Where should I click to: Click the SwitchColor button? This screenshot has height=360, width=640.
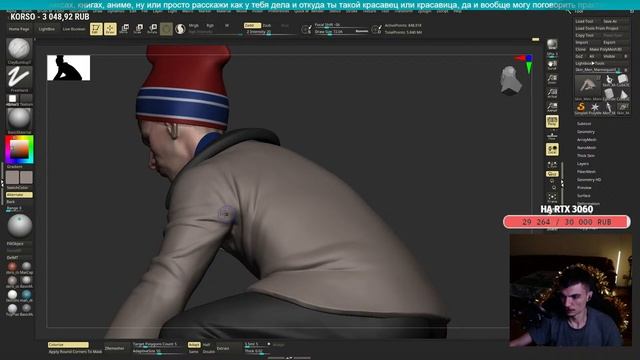tap(18, 188)
